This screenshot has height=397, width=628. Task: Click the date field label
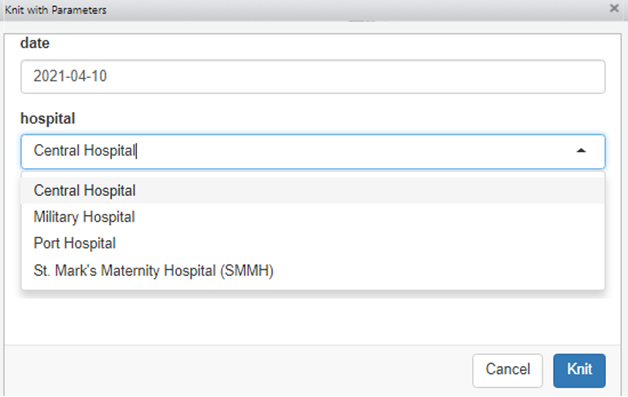(x=35, y=43)
